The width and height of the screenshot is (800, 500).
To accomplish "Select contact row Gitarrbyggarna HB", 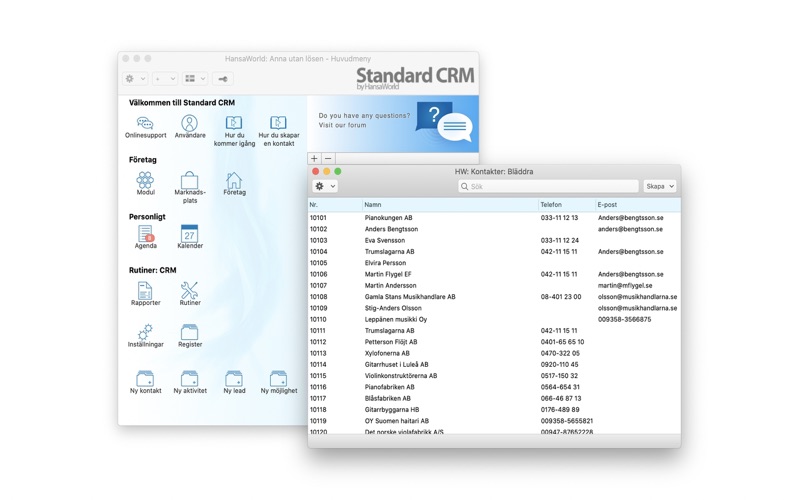I will (x=494, y=410).
